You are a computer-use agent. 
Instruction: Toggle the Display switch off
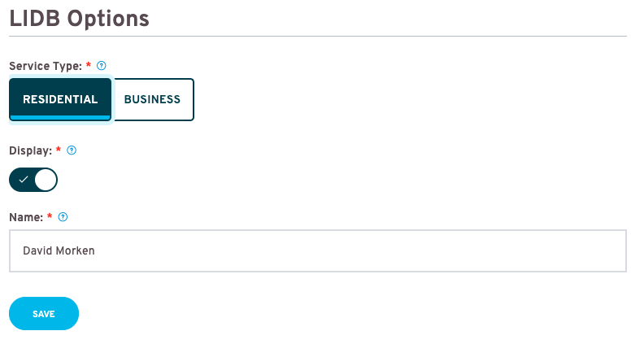tap(33, 180)
